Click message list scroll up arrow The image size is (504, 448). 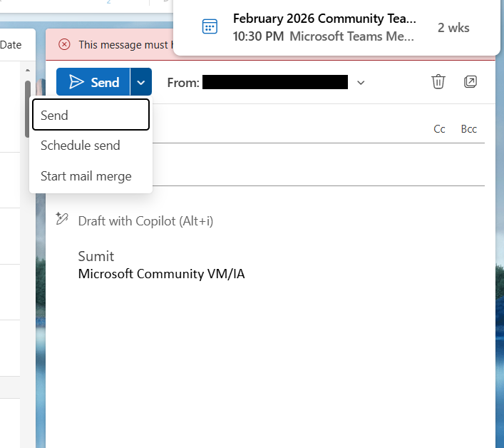click(x=28, y=70)
